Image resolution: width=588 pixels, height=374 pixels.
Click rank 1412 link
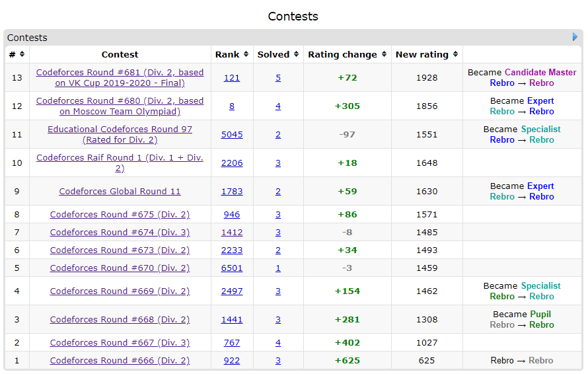pos(232,232)
